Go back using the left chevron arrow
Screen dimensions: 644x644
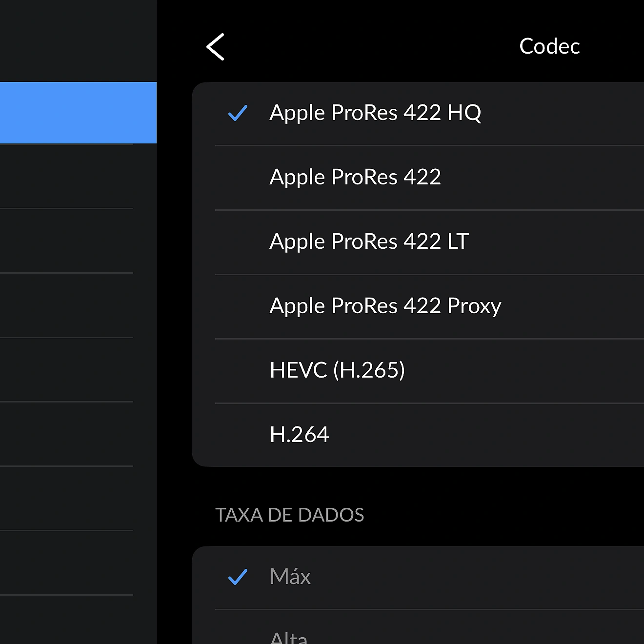(x=215, y=47)
